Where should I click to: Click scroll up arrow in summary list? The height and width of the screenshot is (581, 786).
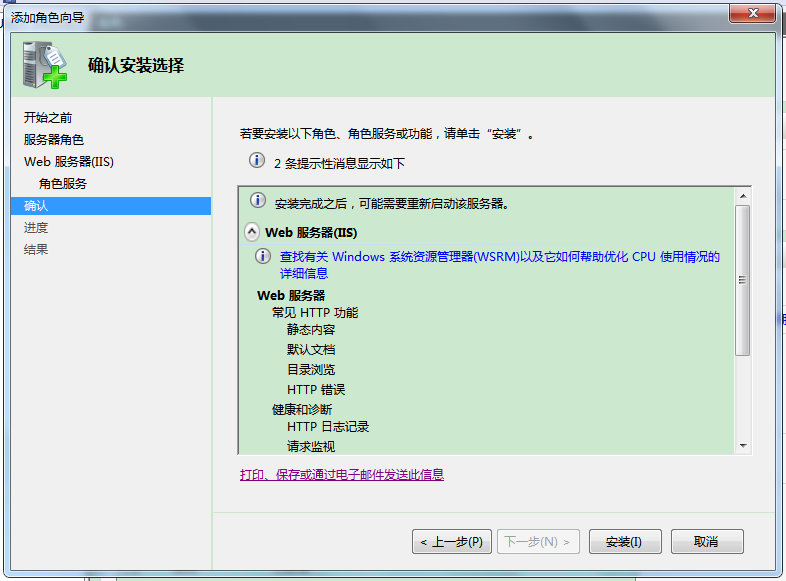[x=743, y=196]
